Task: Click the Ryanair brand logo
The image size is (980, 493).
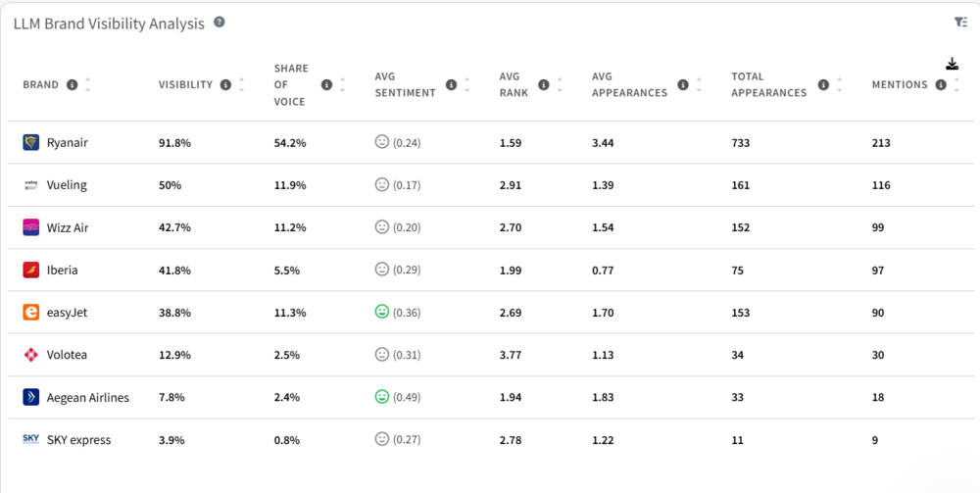Action: [x=30, y=142]
